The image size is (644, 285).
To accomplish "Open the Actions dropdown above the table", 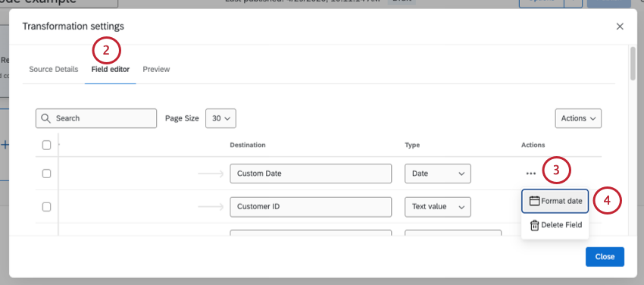I will (x=578, y=118).
